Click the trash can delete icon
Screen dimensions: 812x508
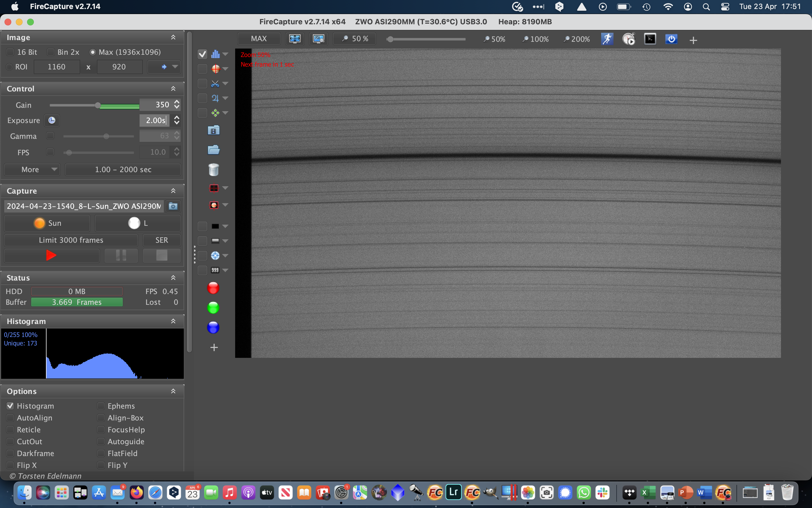214,170
